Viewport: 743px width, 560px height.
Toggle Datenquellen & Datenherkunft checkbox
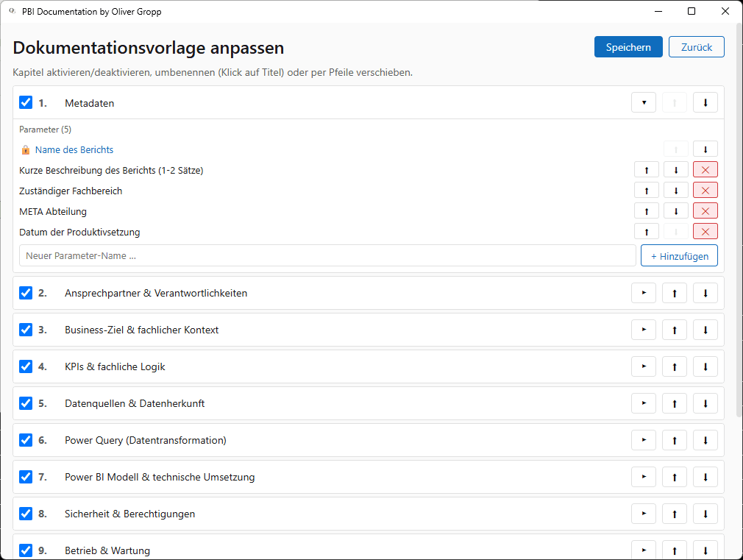(x=26, y=403)
